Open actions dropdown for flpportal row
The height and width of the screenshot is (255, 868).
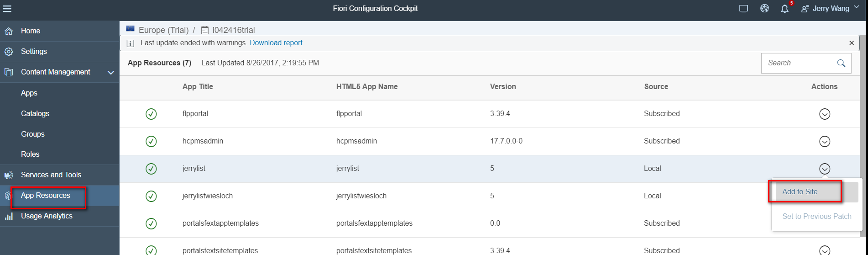click(824, 114)
